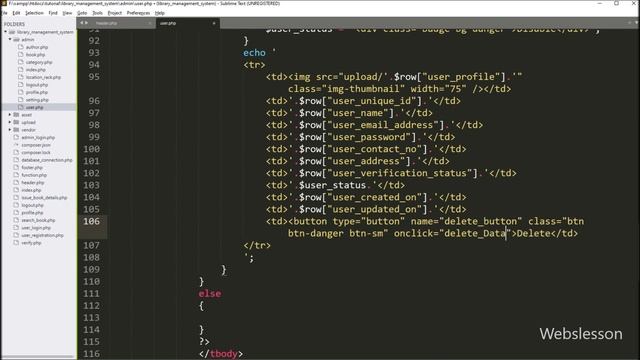Click the file icon beside function.php

pos(16,175)
